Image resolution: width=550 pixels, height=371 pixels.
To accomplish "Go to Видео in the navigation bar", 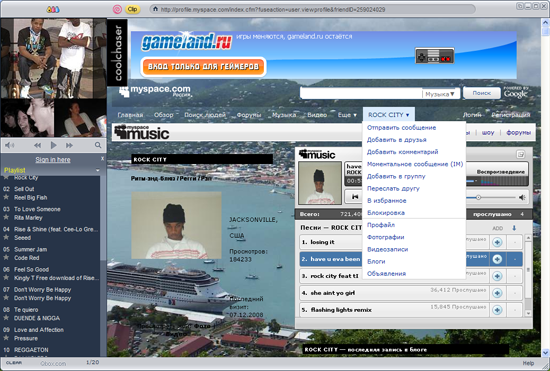I will (317, 115).
